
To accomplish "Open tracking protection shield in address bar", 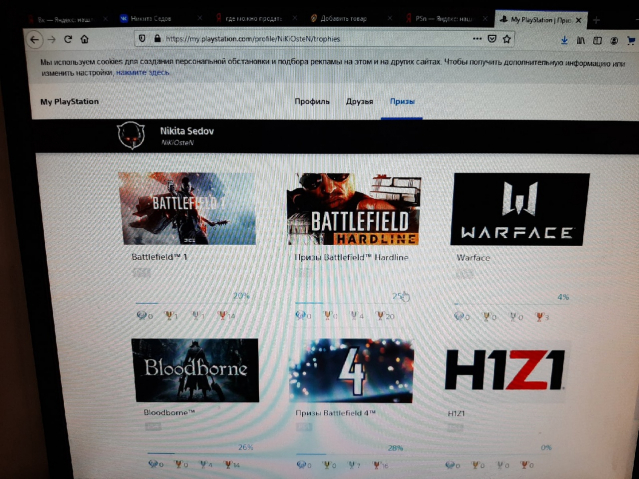I will [142, 39].
